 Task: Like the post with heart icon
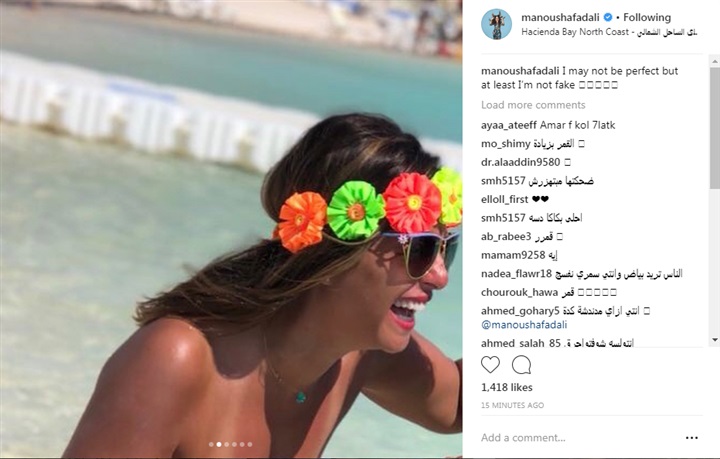[x=490, y=365]
